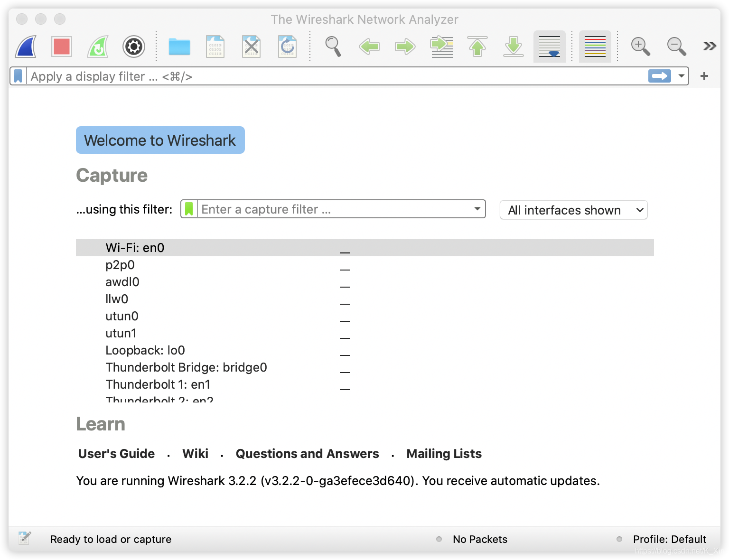Open the User's Guide link
Screen dimensions: 729x560
click(116, 454)
